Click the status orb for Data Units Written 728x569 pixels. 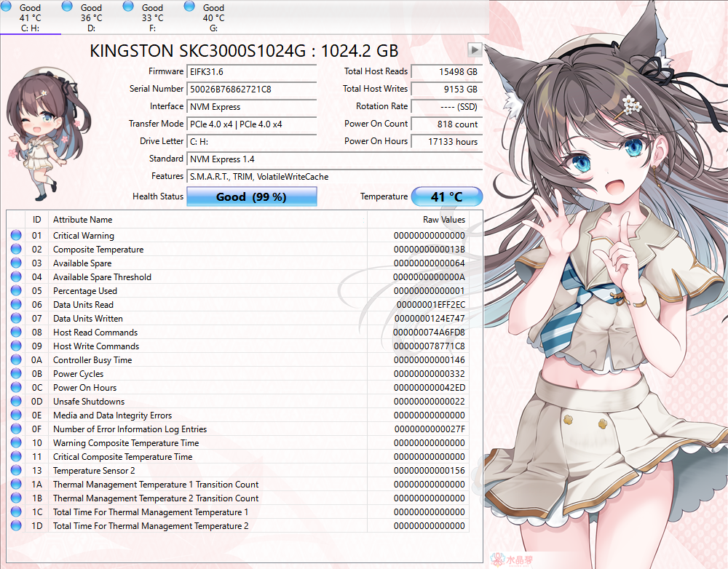pyautogui.click(x=16, y=319)
